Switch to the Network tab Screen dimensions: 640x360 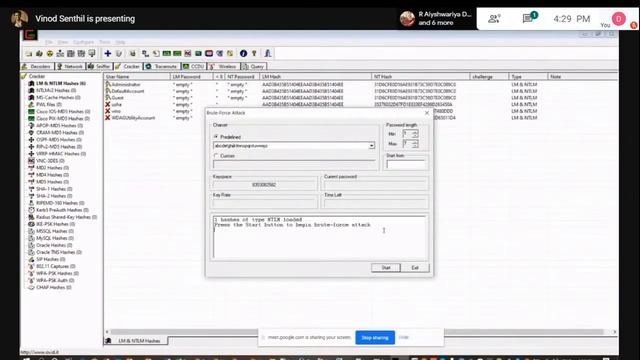tap(70, 66)
